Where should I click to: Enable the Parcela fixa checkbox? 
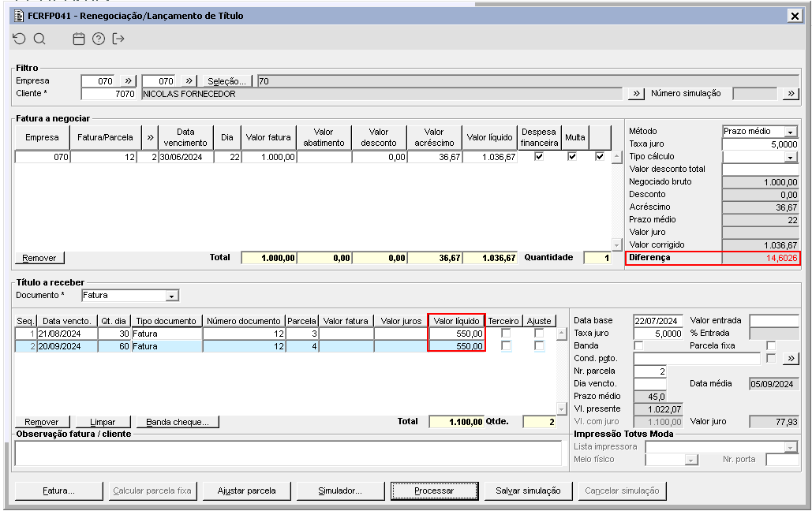click(771, 345)
